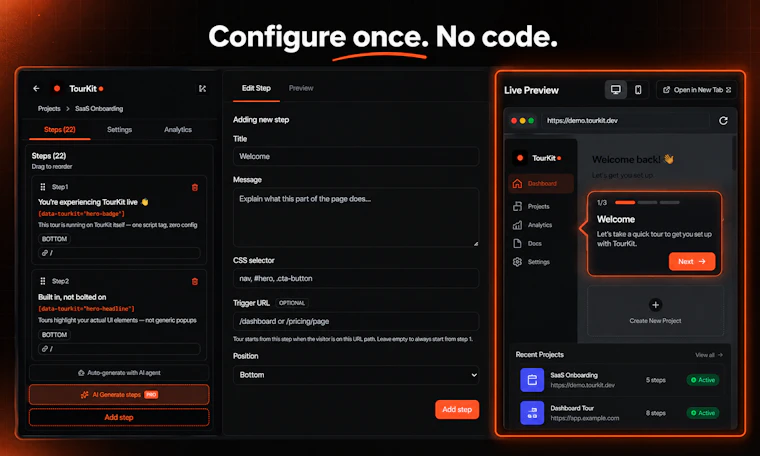Collapse the sidebar using the expand icon
This screenshot has width=760, height=456.
click(x=203, y=89)
